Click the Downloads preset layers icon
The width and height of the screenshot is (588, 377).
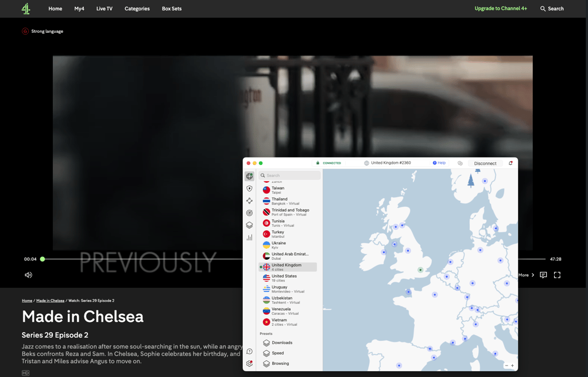[266, 343]
